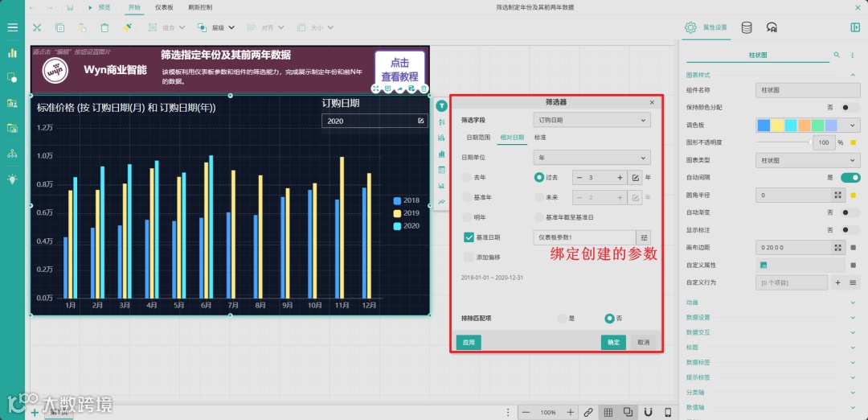Screen dimensions: 868x420
Task: Open the 图表类型 柱状图 dropdown
Action: [x=808, y=160]
